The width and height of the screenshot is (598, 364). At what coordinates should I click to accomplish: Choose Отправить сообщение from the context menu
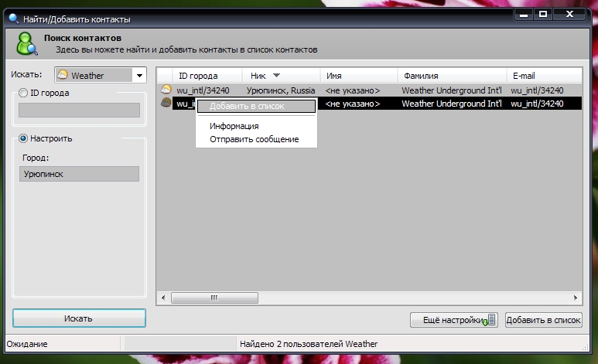(254, 139)
